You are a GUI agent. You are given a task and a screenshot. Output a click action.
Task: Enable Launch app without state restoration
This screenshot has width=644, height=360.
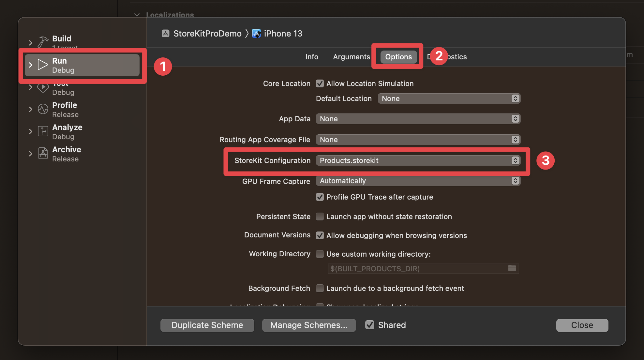(x=320, y=217)
